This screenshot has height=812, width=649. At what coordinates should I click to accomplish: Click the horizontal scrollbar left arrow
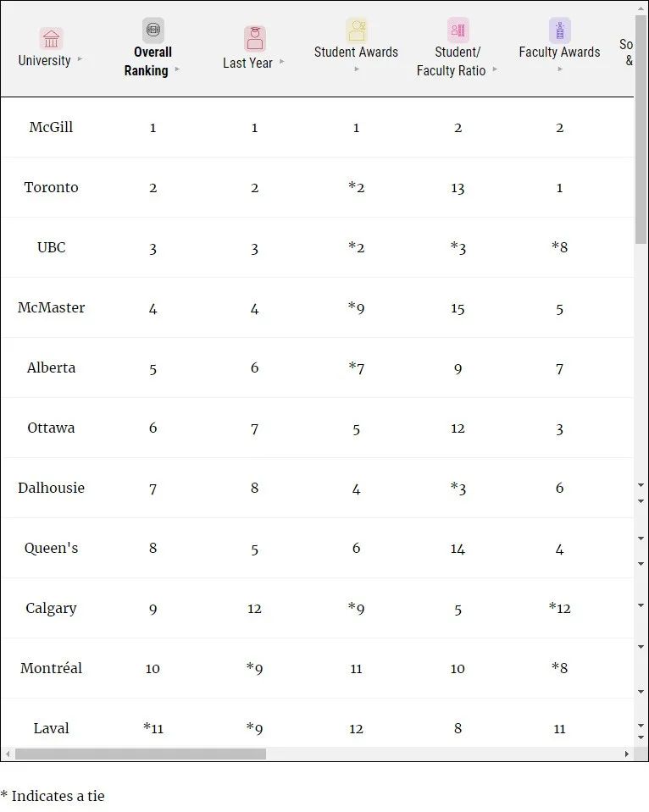click(x=8, y=754)
